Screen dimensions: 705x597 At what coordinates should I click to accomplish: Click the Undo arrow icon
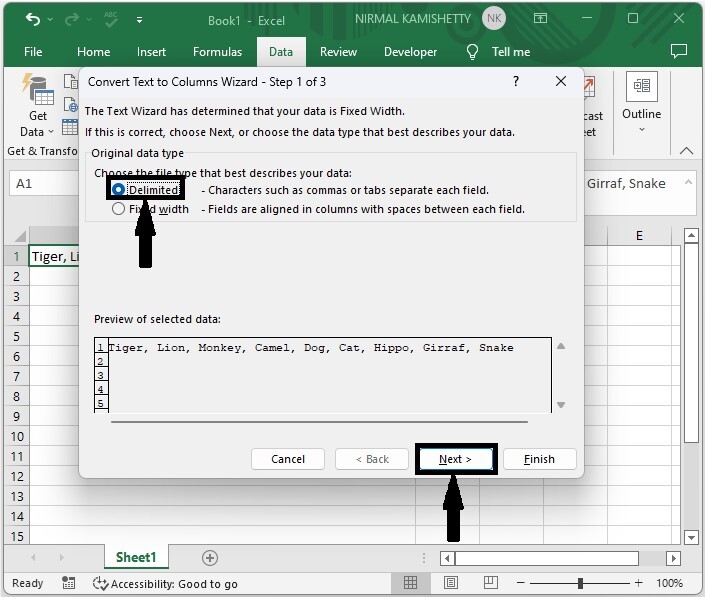click(33, 19)
